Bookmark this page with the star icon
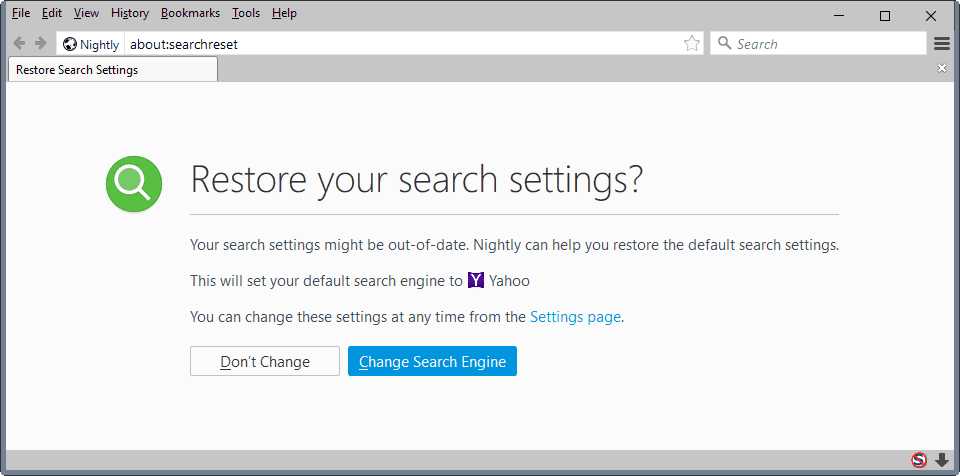The image size is (960, 476). click(692, 43)
